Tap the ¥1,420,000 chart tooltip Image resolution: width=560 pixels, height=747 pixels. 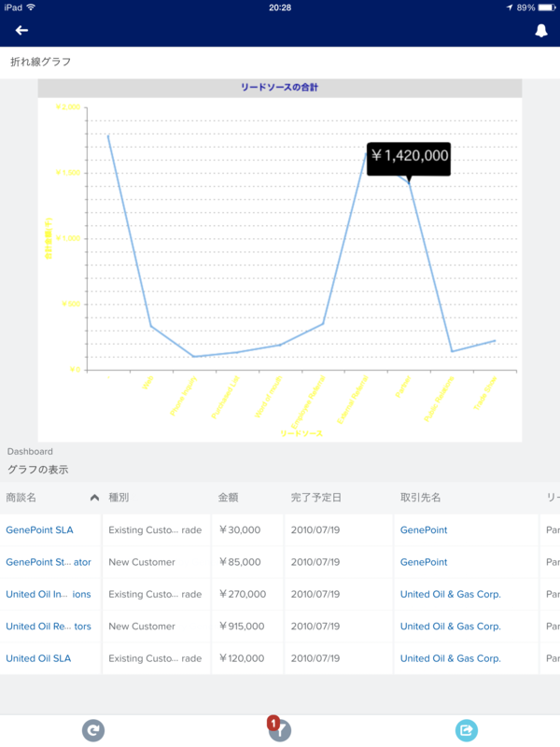(409, 159)
